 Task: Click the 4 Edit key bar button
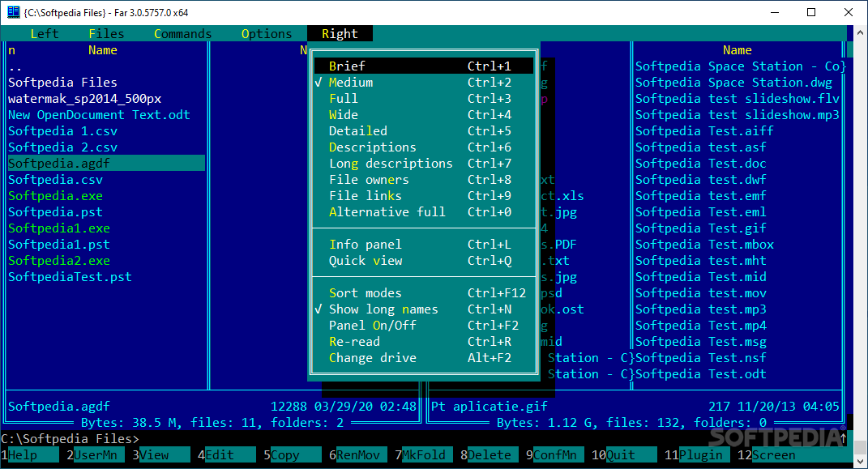(x=226, y=455)
